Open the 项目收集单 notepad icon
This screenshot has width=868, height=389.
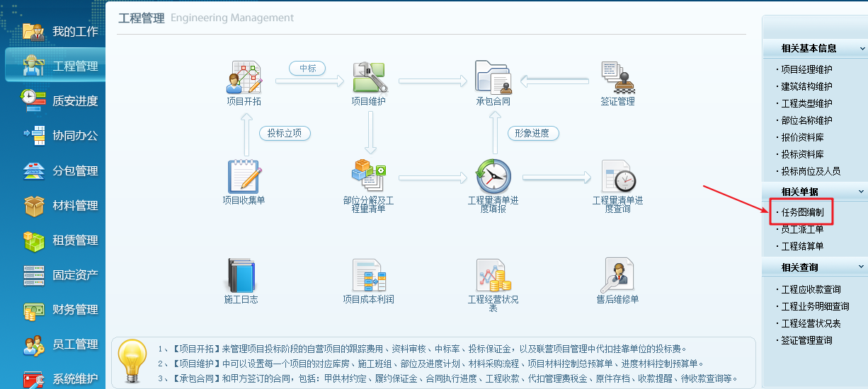coord(244,176)
